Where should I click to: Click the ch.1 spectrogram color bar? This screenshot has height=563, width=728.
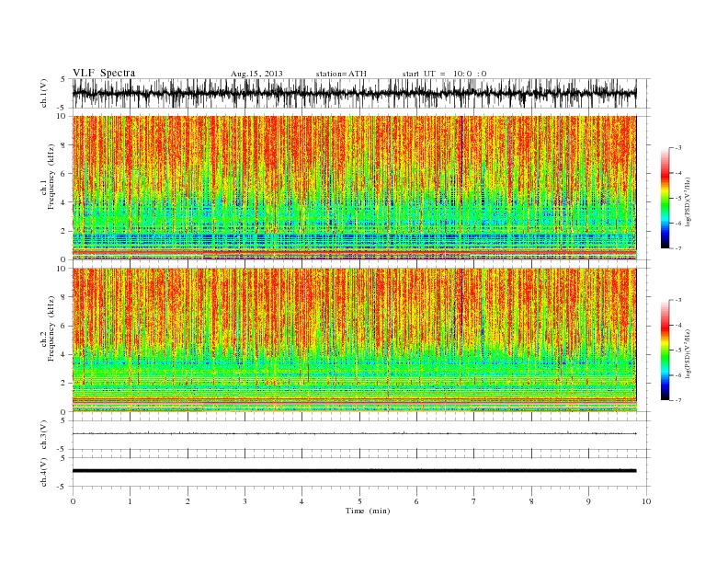click(x=665, y=198)
